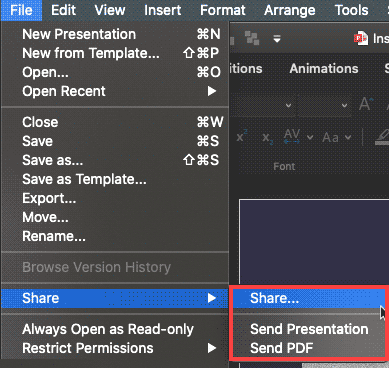389x368 pixels.
Task: Choose Rename... menu item
Action: pyautogui.click(x=115, y=236)
